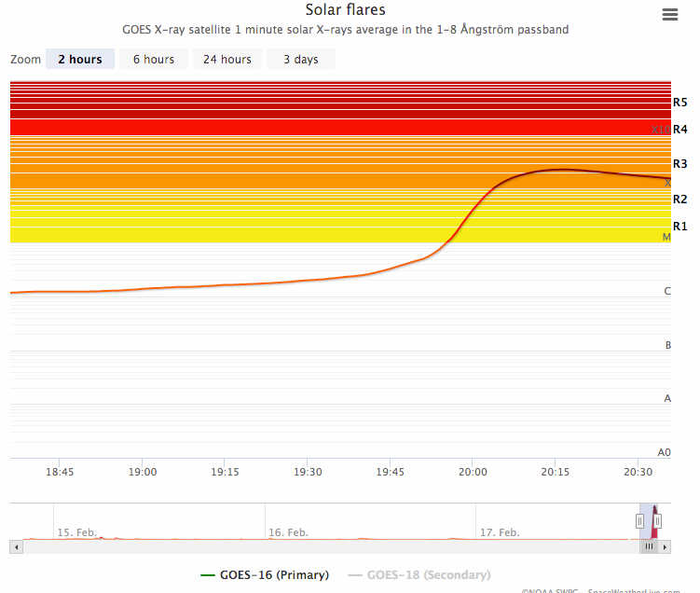Click the 19:30 time axis label
Image resolution: width=700 pixels, height=593 pixels.
tap(308, 472)
